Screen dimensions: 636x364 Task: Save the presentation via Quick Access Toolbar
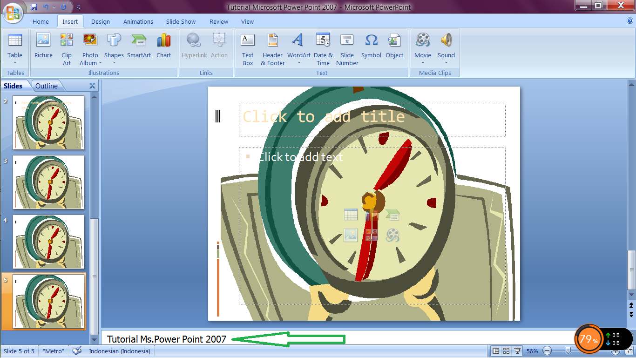34,7
